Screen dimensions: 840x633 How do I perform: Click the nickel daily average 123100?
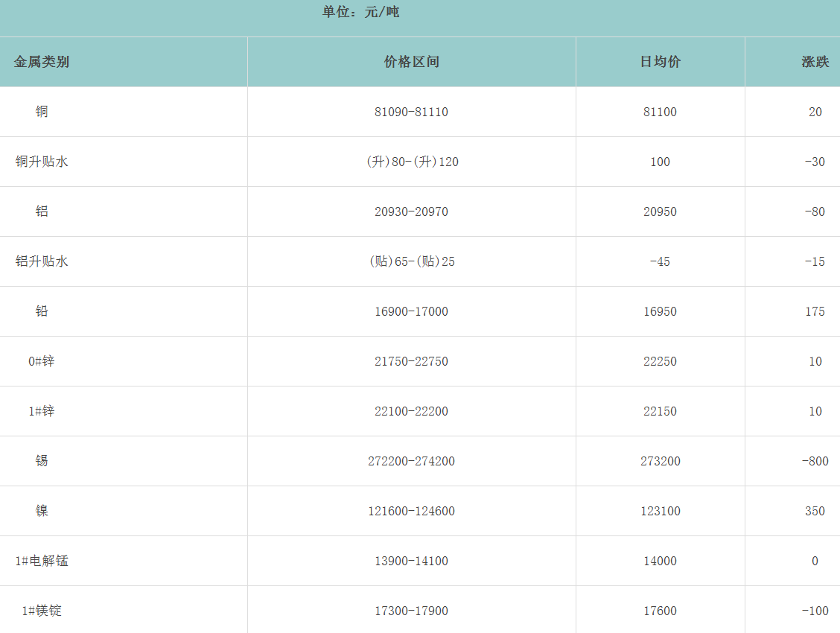pyautogui.click(x=660, y=511)
